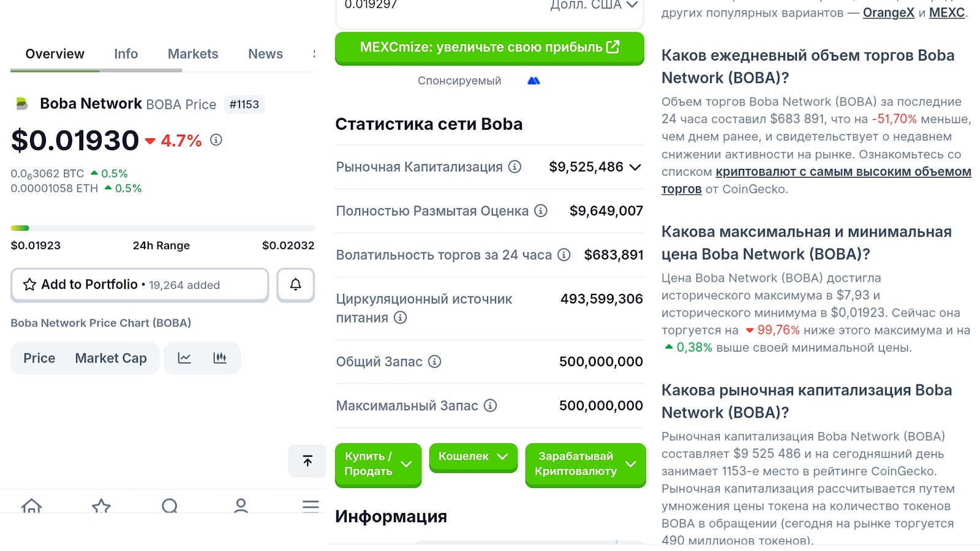Screen dimensions: 980x551
Task: Expand the market cap value chevron
Action: click(x=635, y=167)
